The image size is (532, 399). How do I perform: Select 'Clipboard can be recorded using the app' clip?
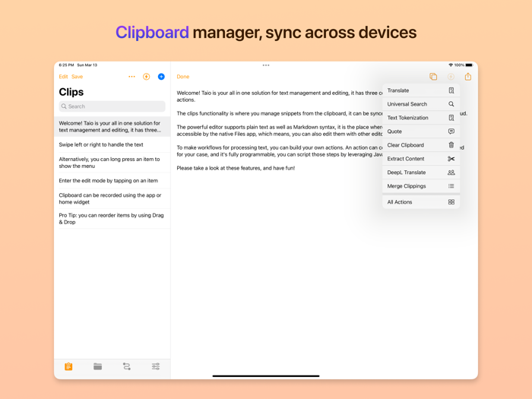point(112,198)
